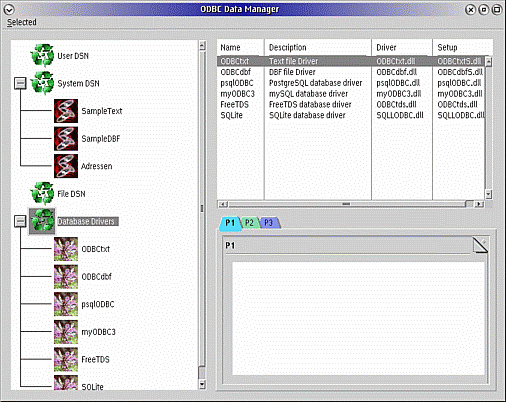Switch to the P2 tab

[x=249, y=223]
